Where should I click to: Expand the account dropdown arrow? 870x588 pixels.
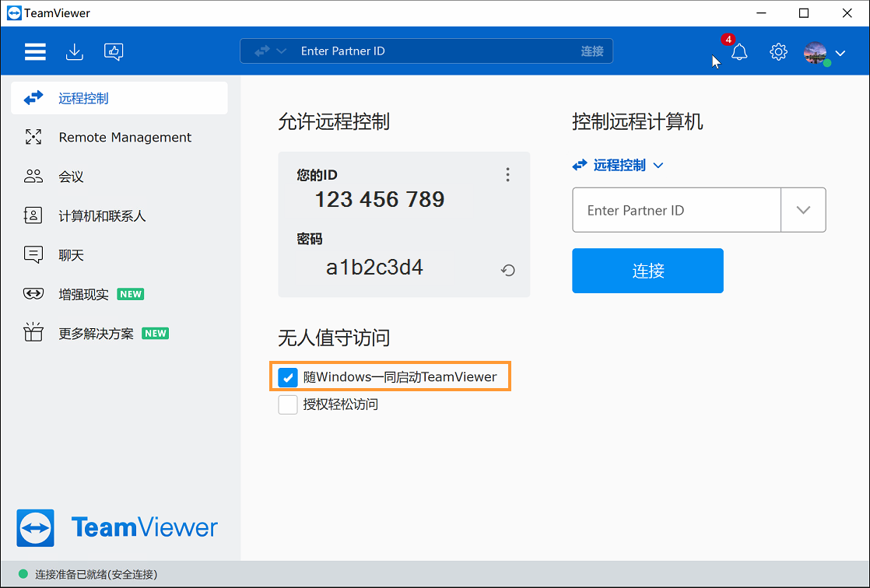click(x=840, y=53)
